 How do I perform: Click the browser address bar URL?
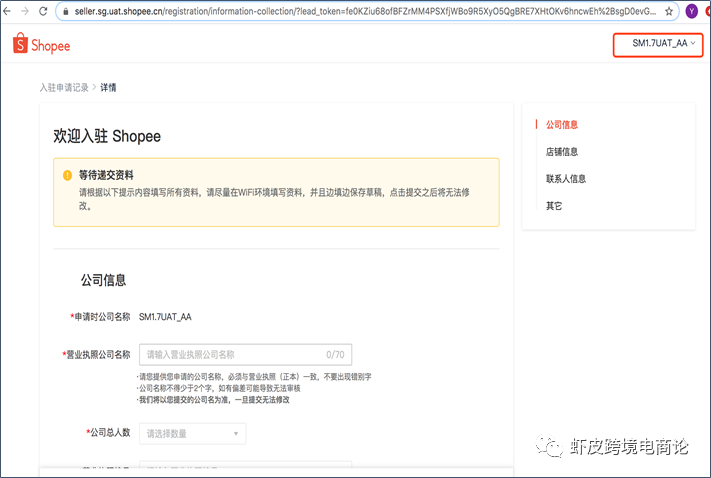[x=365, y=12]
